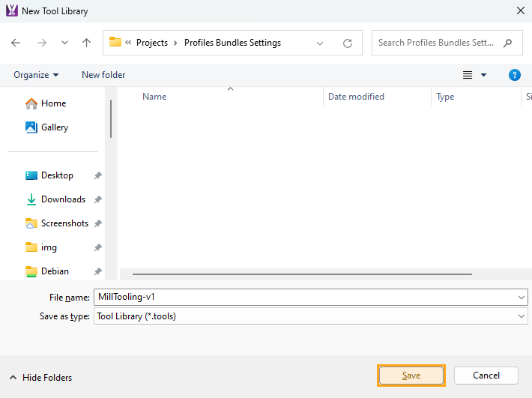Click the search magnifier icon
532x398 pixels.
(x=508, y=43)
